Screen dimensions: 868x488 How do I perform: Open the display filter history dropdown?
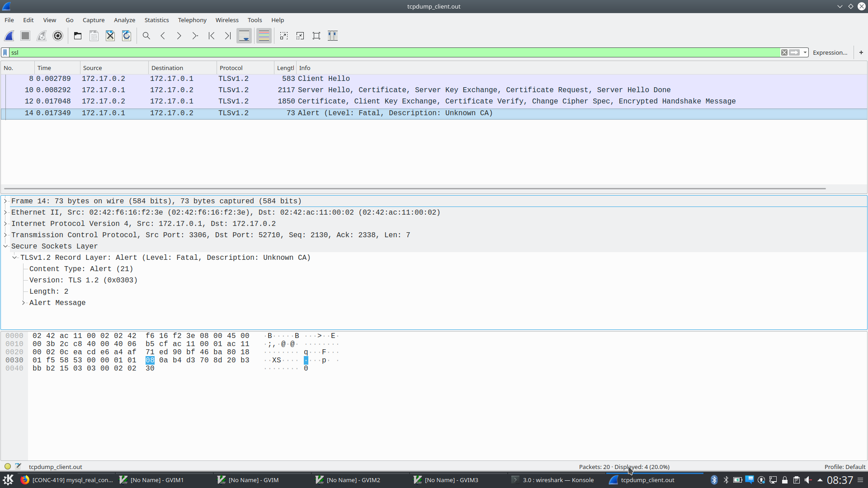pos(805,53)
